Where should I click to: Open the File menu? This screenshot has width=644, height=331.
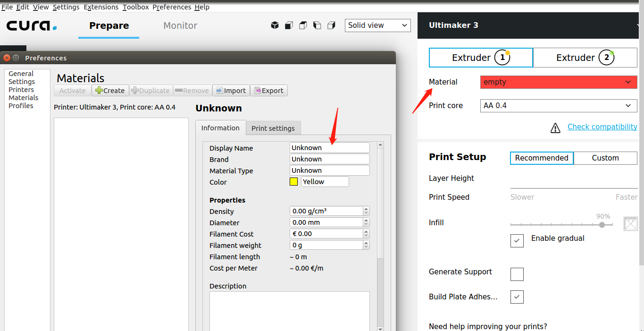7,7
